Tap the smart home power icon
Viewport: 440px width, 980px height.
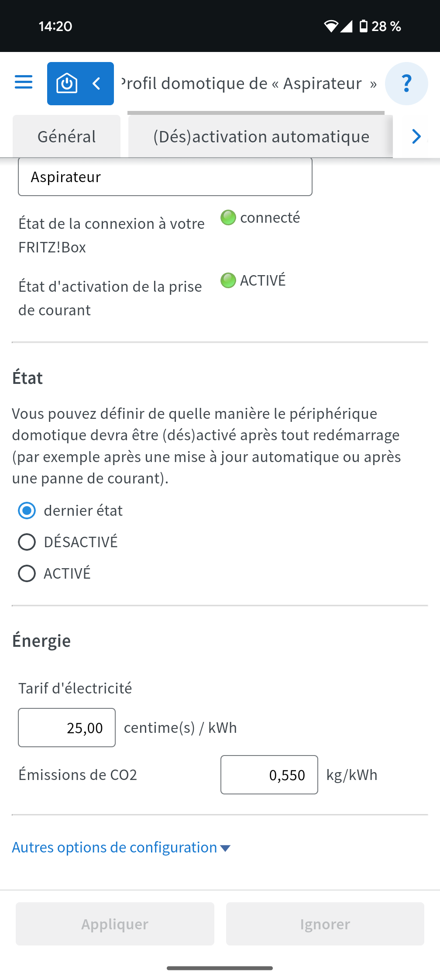pyautogui.click(x=67, y=83)
